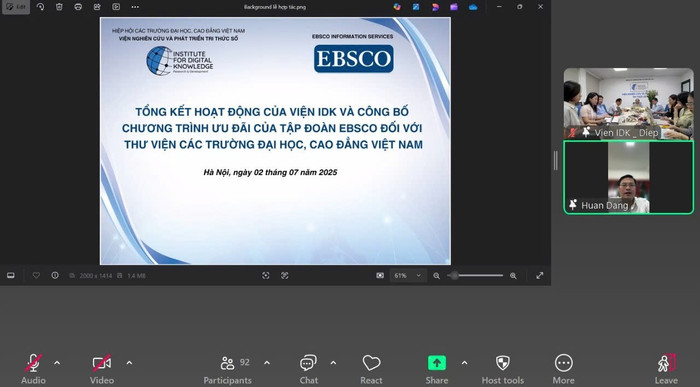This screenshot has height=387, width=700.
Task: Click the displayed EBSCO slide image
Action: click(x=275, y=141)
